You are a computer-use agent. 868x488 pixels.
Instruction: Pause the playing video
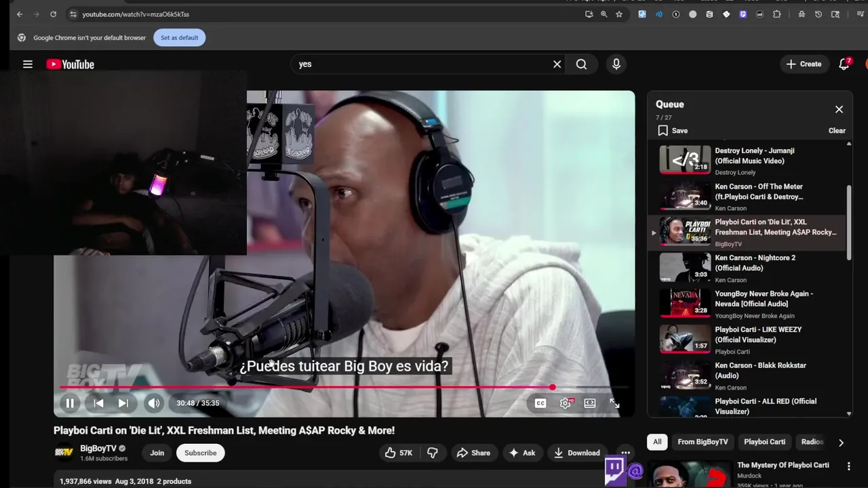pos(69,403)
